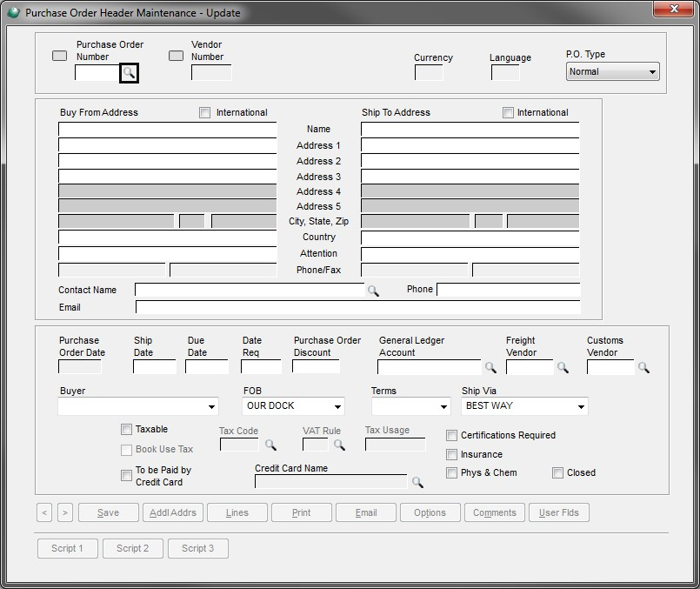The width and height of the screenshot is (700, 589).
Task: Open the Contact Name search icon
Action: [x=373, y=291]
